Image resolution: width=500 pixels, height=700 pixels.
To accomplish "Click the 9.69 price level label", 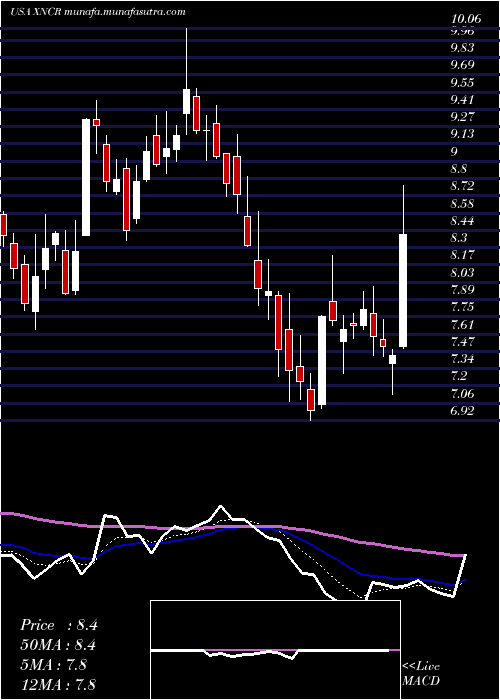I will click(x=462, y=66).
